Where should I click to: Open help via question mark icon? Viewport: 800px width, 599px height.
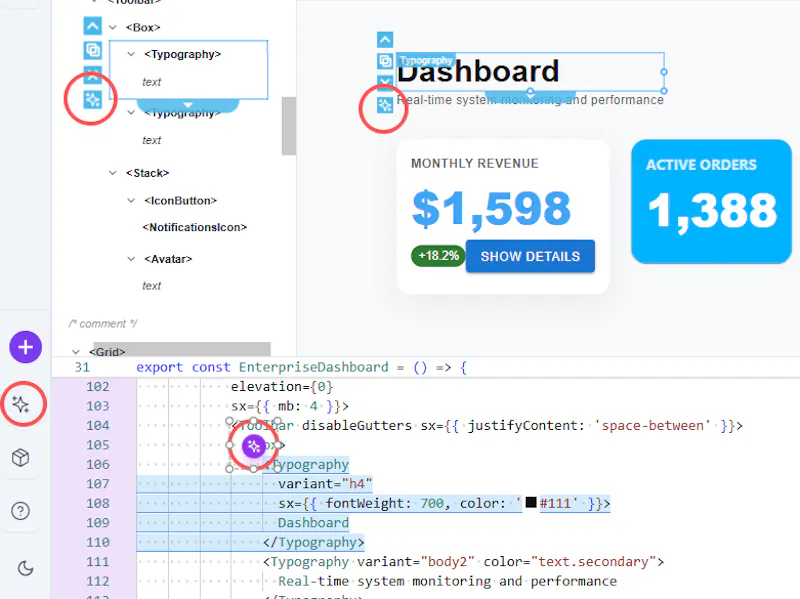click(21, 511)
